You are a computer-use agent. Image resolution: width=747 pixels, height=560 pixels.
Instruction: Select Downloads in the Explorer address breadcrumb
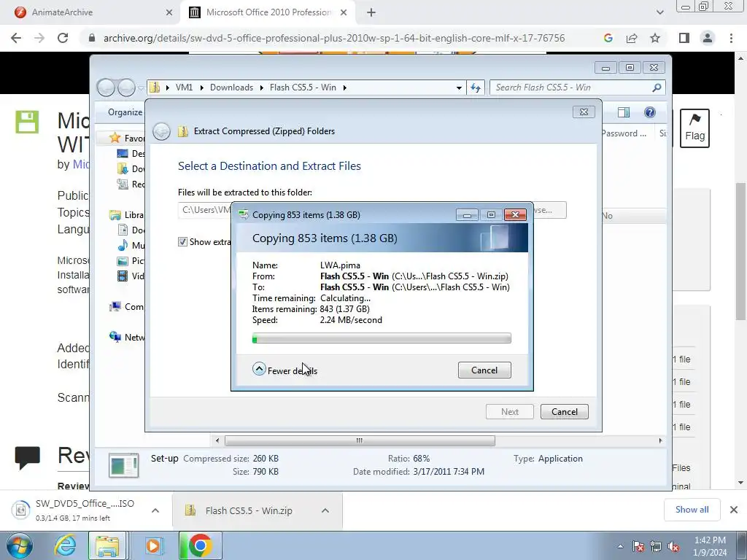tap(231, 87)
